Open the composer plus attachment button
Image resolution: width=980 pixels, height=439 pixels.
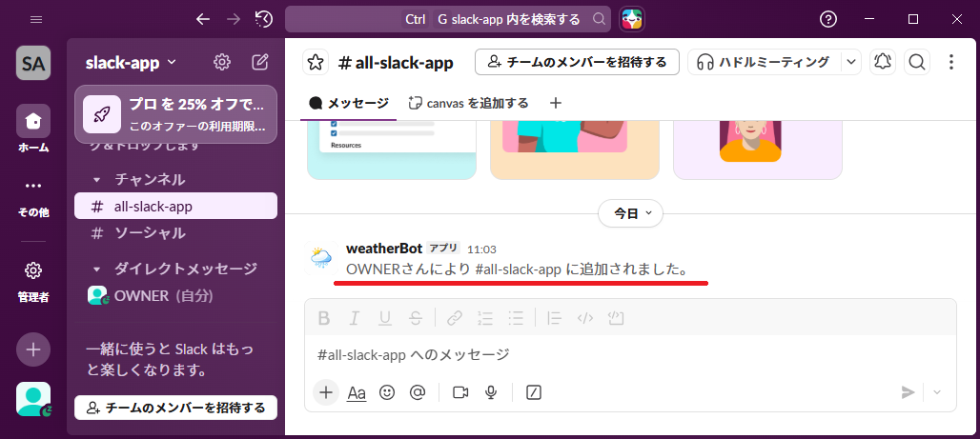pos(326,392)
